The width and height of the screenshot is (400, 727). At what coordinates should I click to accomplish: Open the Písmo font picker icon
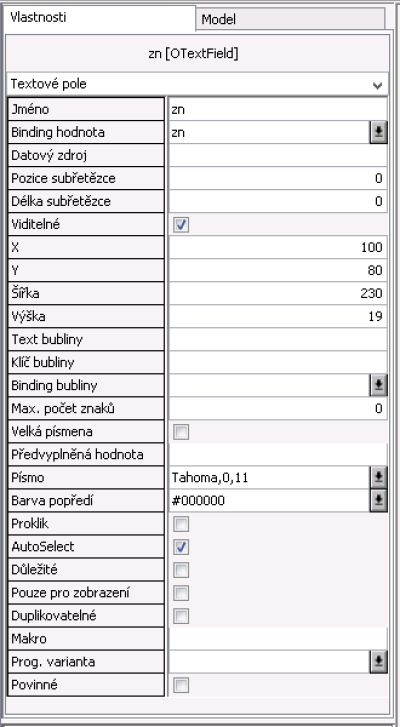(378, 478)
